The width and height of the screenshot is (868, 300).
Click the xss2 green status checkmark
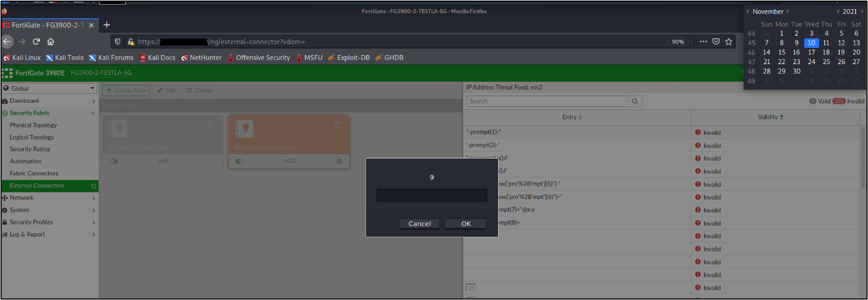pyautogui.click(x=339, y=161)
